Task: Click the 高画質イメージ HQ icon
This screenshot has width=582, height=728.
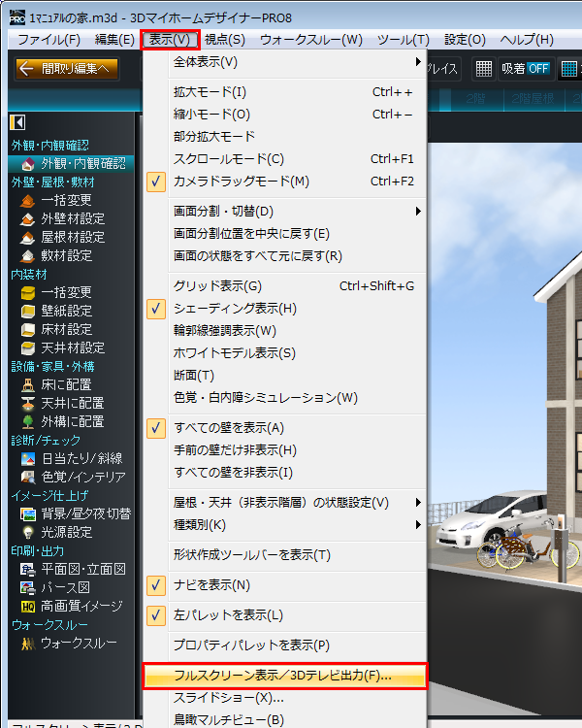Action: click(28, 606)
